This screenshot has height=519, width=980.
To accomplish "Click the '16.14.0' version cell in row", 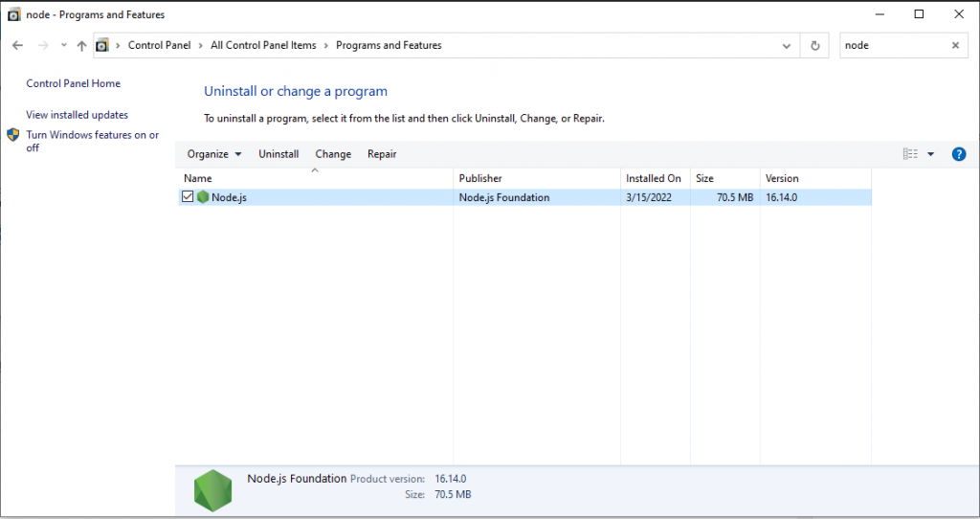I will click(781, 197).
